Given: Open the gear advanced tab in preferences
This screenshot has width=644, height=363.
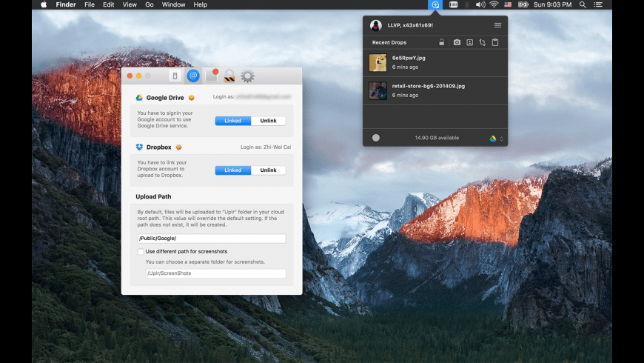Looking at the screenshot, I should click(x=247, y=76).
